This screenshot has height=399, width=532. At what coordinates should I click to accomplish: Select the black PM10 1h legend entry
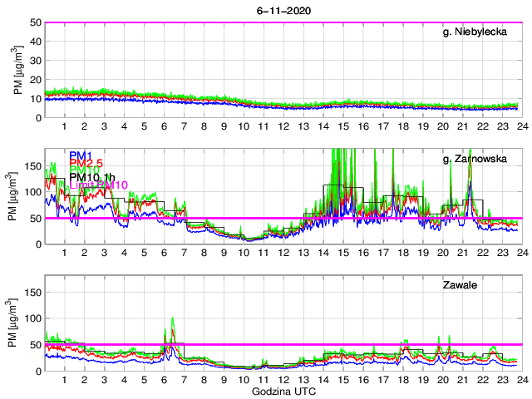pos(91,176)
